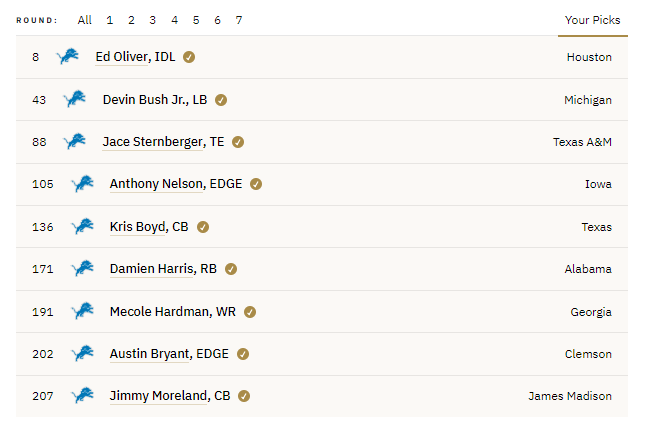Click the checkmark badge next to Austin Bryant
645x425 pixels.
click(x=243, y=354)
